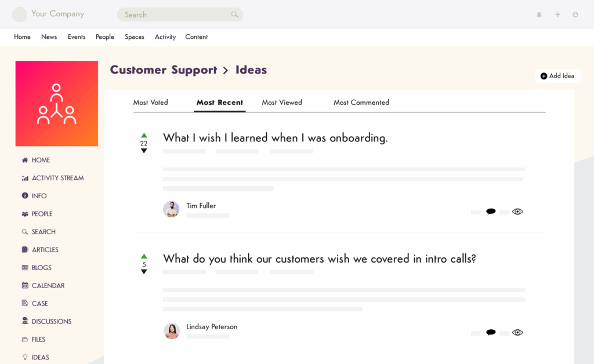This screenshot has height=364, width=594.
Task: Open the comment icon on Tim Fuller's idea
Action: [x=491, y=211]
